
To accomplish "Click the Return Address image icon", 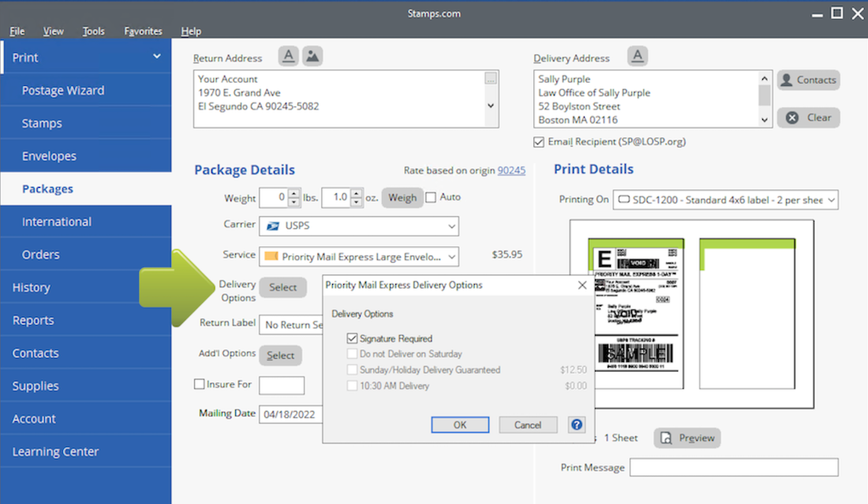I will 312,56.
